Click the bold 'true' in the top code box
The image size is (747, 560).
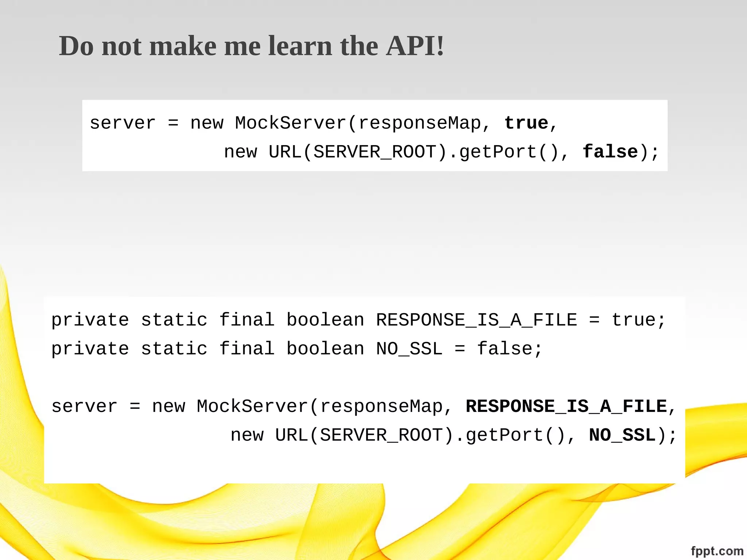coord(526,123)
